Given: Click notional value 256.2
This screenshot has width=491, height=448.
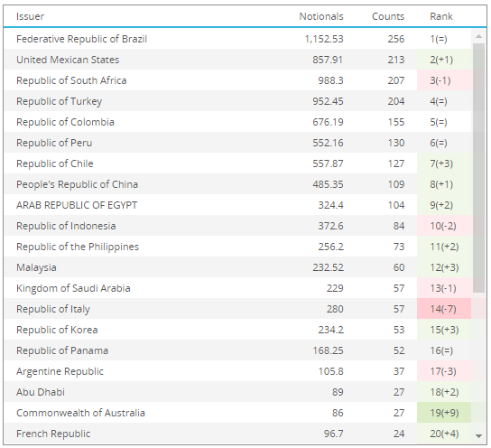Looking at the screenshot, I should click(x=330, y=247).
